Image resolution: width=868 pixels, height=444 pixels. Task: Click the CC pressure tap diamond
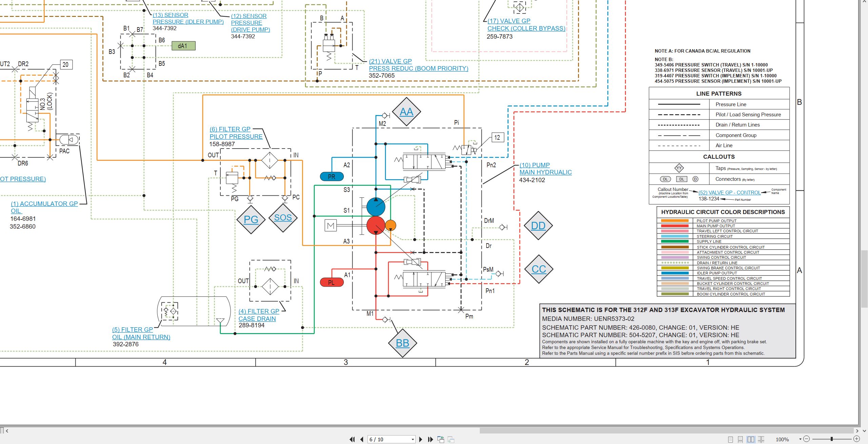pos(539,269)
